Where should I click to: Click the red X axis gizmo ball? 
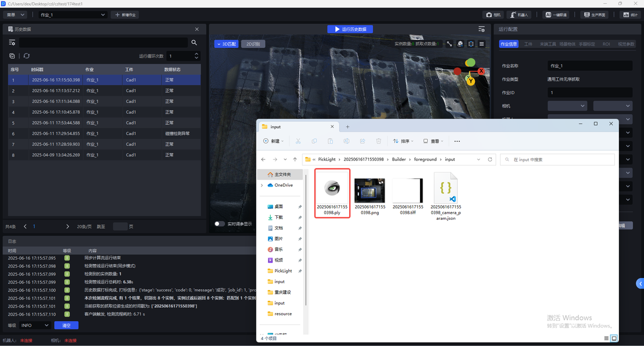coord(481,71)
